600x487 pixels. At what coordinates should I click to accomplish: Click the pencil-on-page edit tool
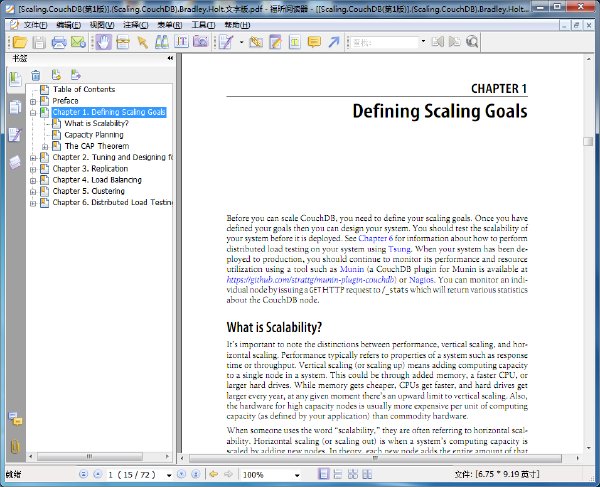coord(226,42)
